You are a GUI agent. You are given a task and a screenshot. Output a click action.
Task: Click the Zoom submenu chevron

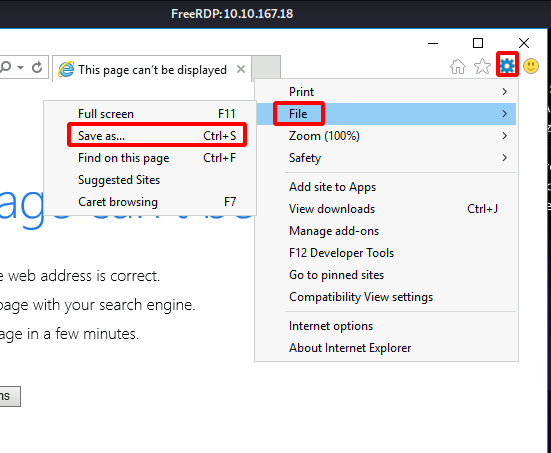[505, 136]
